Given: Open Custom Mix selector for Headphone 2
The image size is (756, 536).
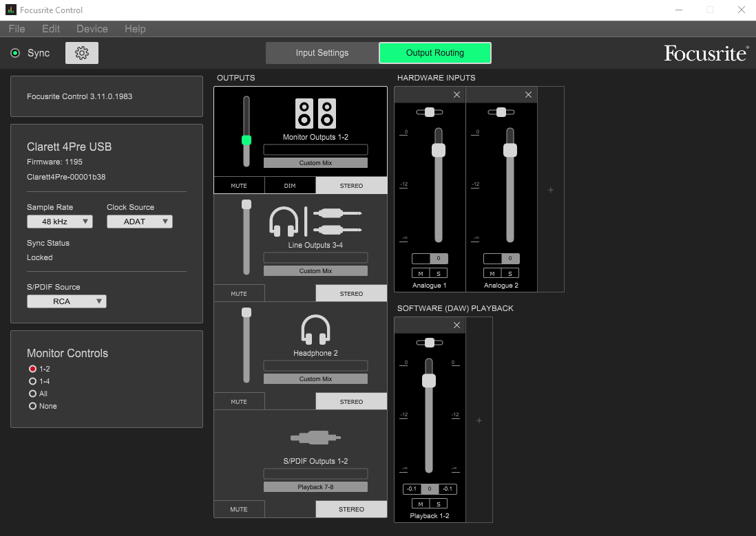Looking at the screenshot, I should click(x=315, y=379).
